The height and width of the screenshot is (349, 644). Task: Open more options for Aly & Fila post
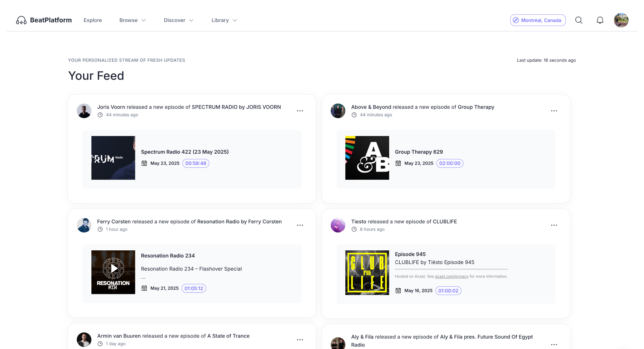coord(554,345)
